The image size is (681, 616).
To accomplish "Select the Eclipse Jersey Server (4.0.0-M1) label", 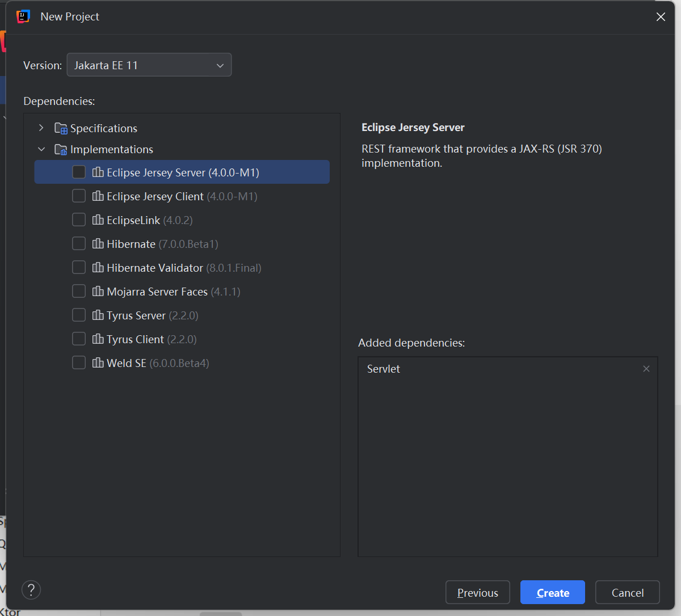I will 183,172.
